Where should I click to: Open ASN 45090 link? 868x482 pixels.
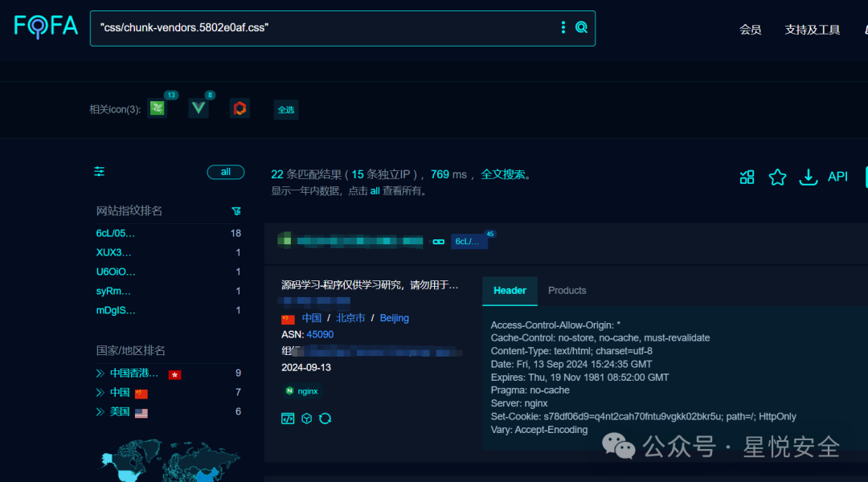[x=320, y=334]
